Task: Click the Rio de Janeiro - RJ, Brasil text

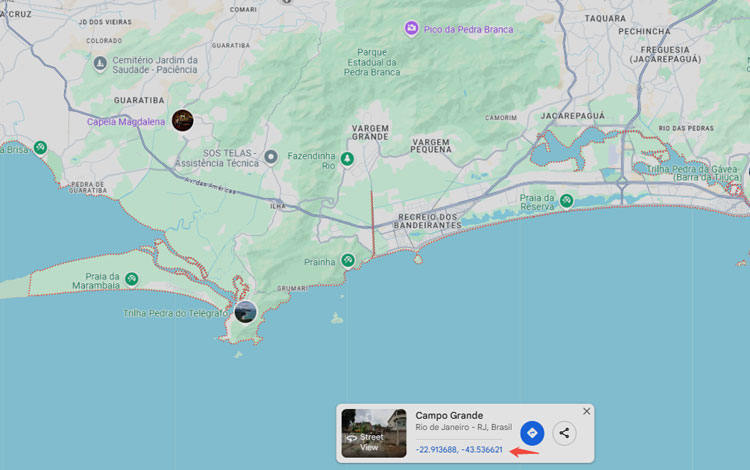Action: coord(463,427)
